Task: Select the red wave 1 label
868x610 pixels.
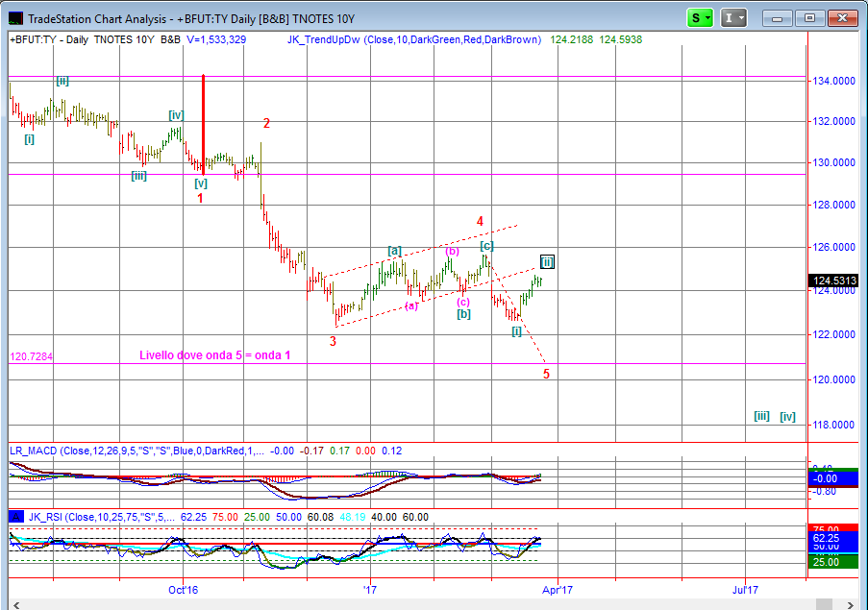Action: click(x=200, y=198)
